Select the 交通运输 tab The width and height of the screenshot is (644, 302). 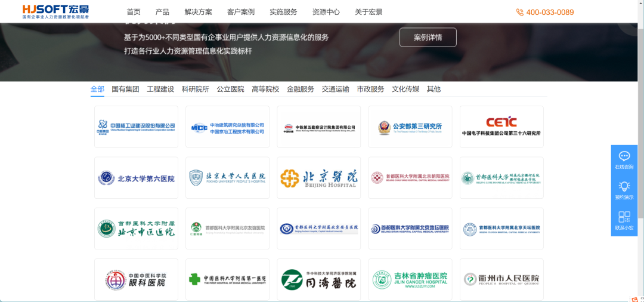pos(335,89)
